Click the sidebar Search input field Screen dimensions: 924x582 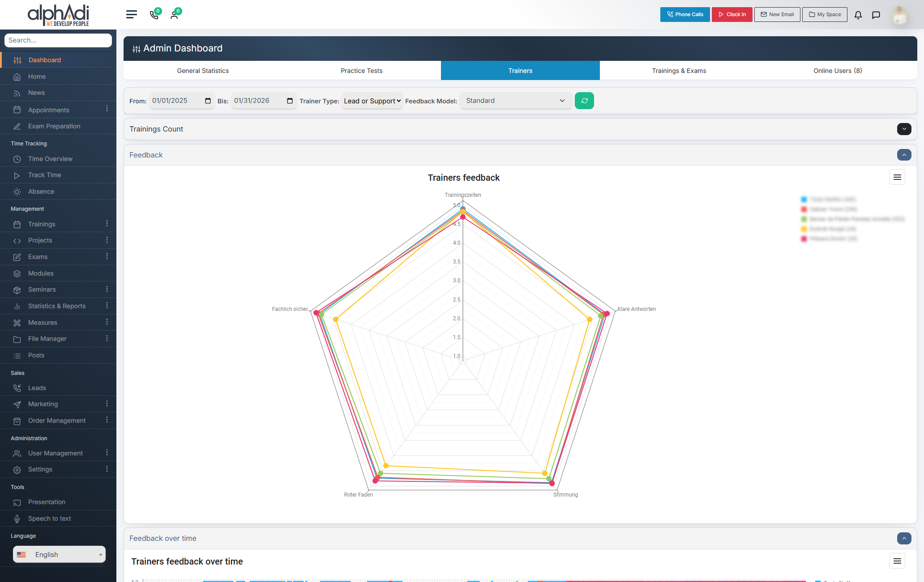[x=58, y=40]
